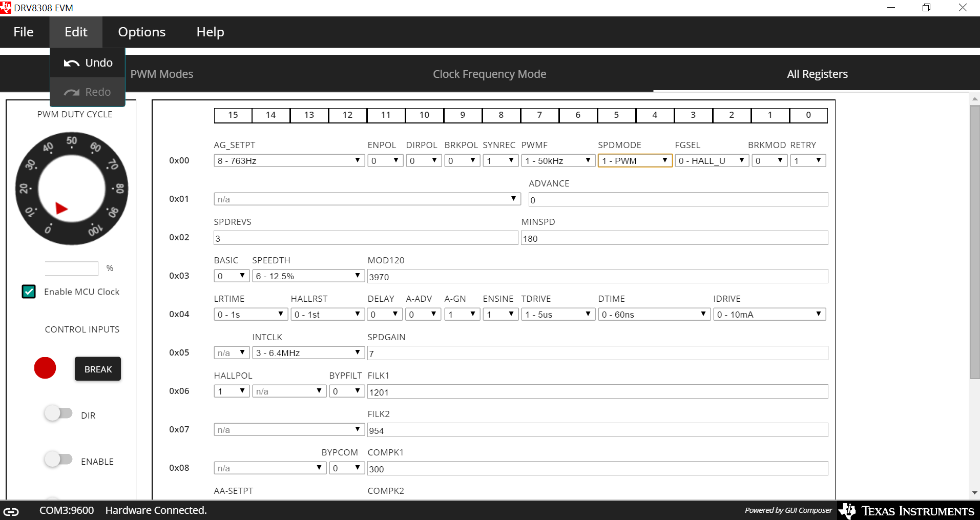
Task: Open the BRKMOD dropdown
Action: click(769, 160)
